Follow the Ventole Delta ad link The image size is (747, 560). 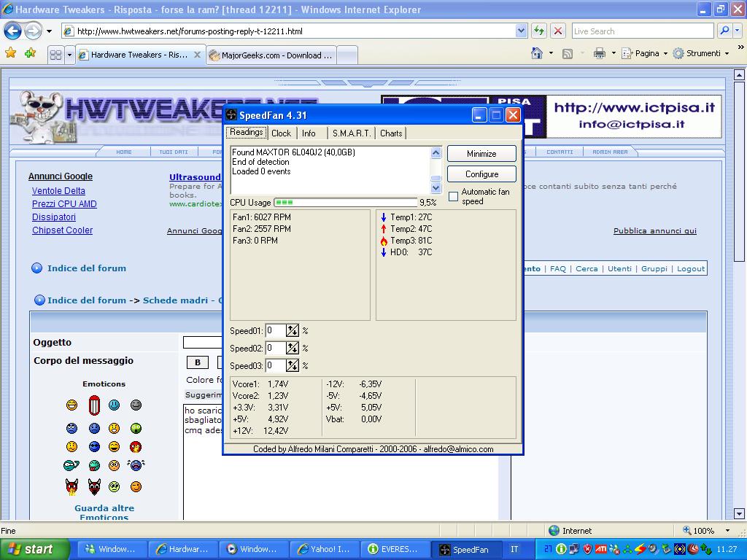tap(58, 191)
